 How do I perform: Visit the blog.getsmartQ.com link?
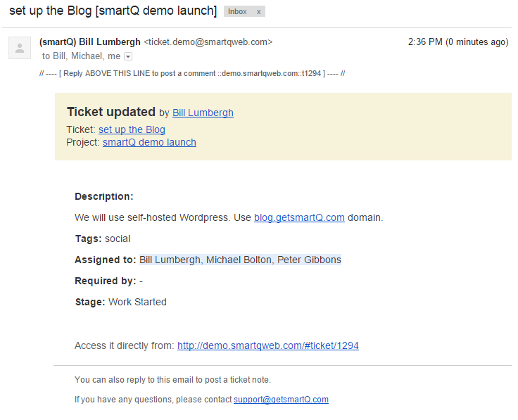click(299, 217)
